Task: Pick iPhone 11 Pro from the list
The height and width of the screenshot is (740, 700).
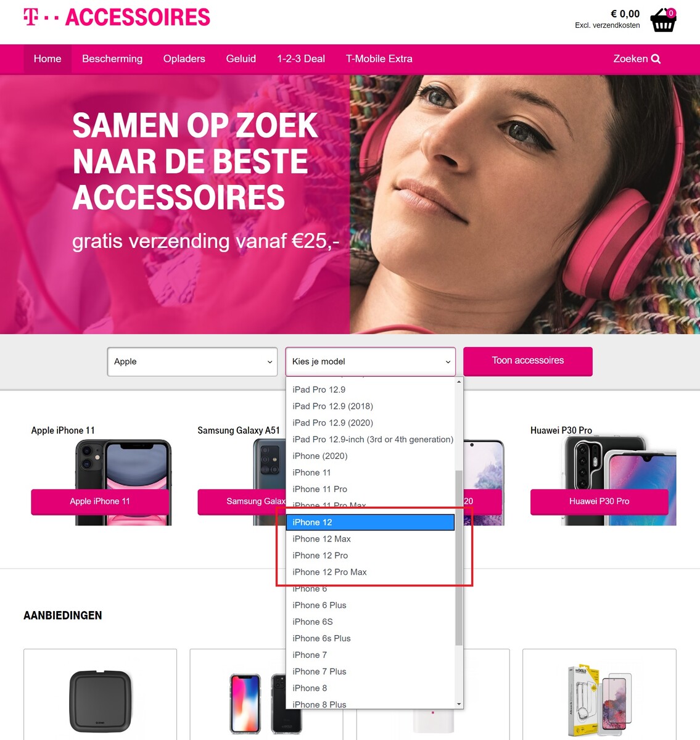Action: click(x=370, y=489)
